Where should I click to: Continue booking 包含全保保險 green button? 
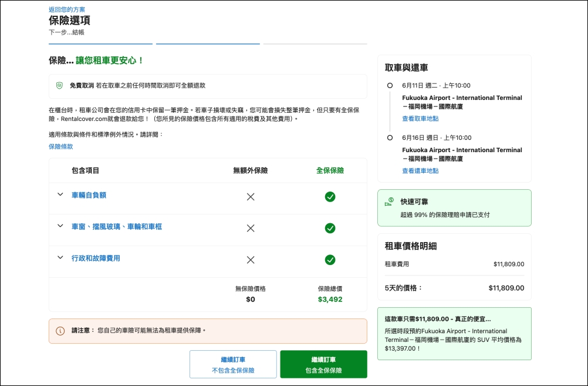click(x=323, y=364)
